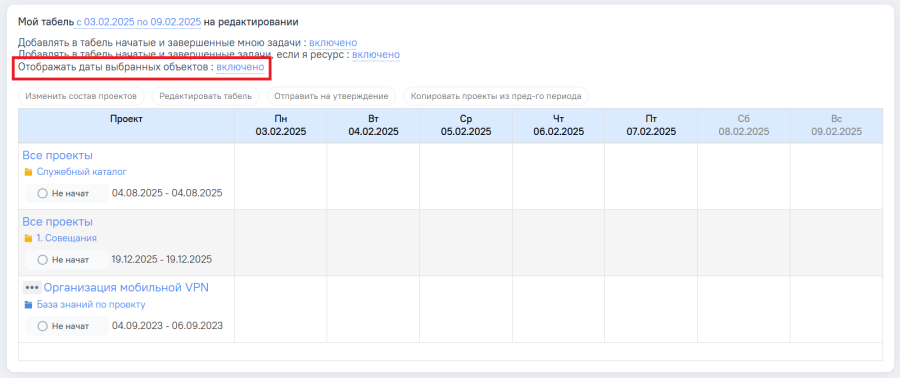
Task: Click the Изменить состав проектов button
Action: coord(81,96)
